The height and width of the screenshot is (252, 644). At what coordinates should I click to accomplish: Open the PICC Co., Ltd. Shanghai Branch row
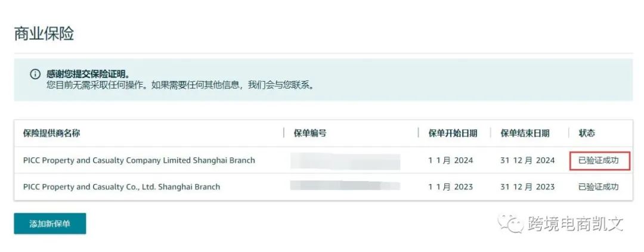[x=323, y=187]
